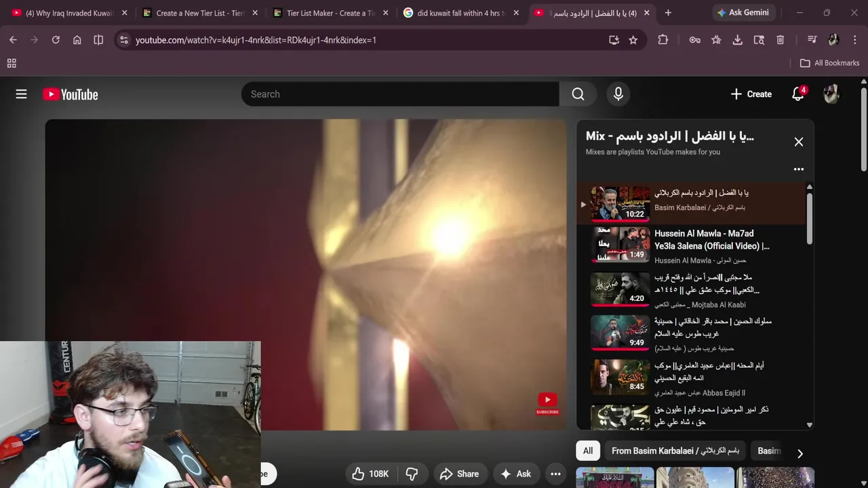Viewport: 868px width, 488px height.
Task: Like the video with 108K likes
Action: (x=370, y=474)
